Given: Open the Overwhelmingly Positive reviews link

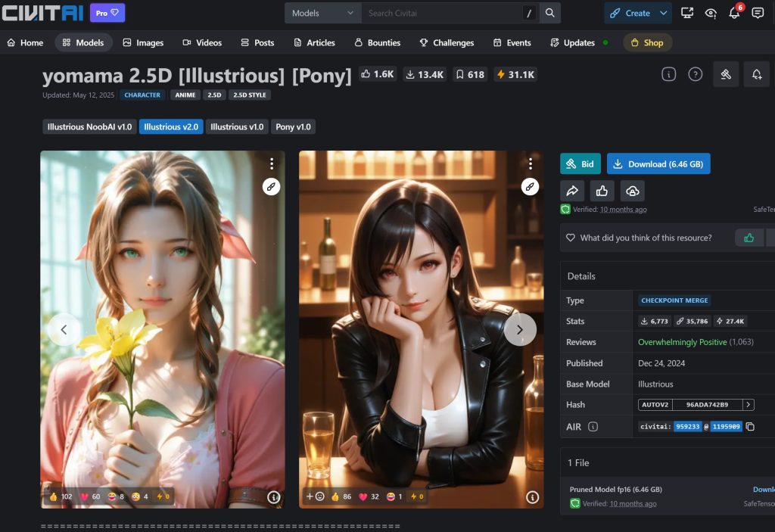Looking at the screenshot, I should click(682, 342).
